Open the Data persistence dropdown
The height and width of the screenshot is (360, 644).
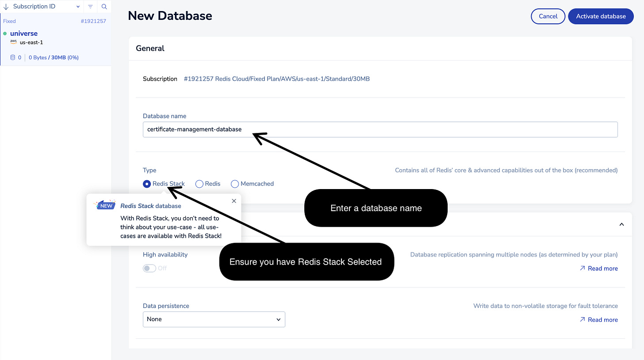pyautogui.click(x=214, y=319)
